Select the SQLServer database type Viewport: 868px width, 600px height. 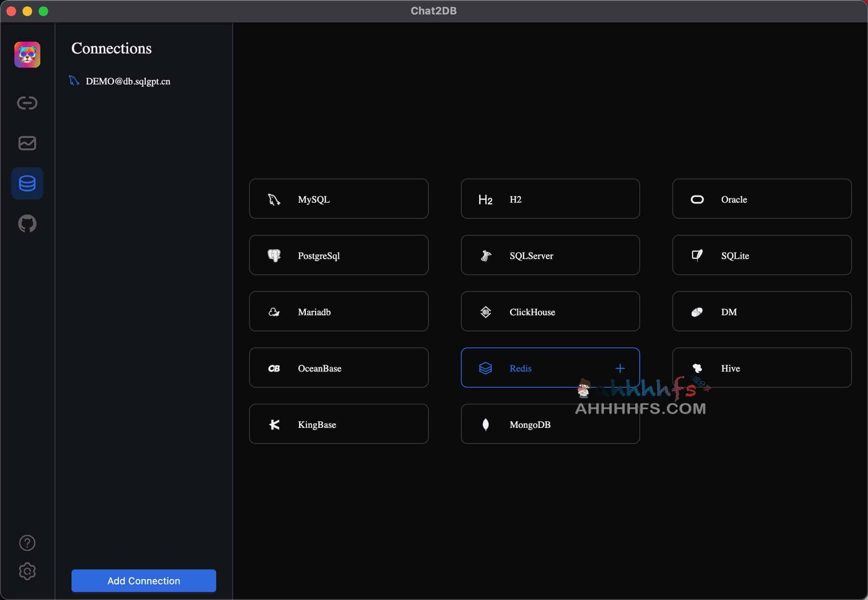click(550, 255)
